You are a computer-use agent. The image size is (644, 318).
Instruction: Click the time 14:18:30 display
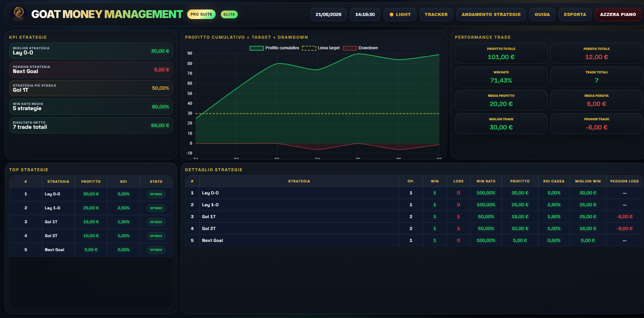(365, 15)
